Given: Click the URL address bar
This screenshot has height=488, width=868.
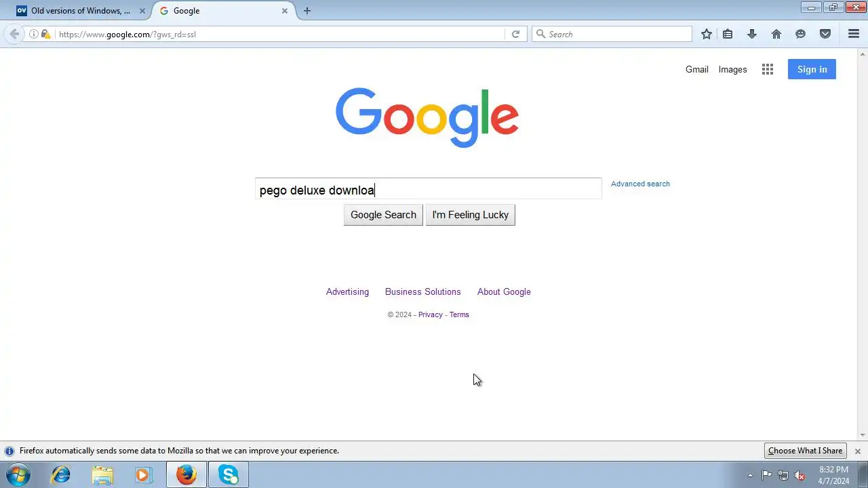Looking at the screenshot, I should click(x=279, y=34).
